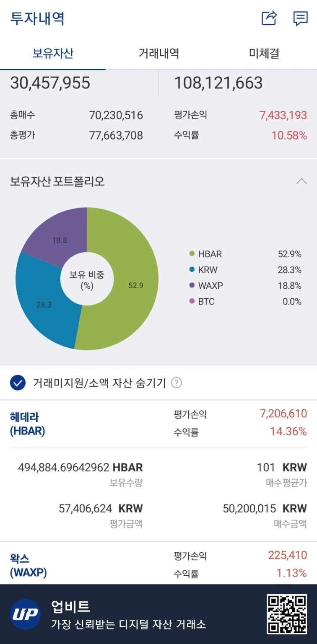Tap the help icon next to asset hiding option
The image size is (317, 644).
pos(177,382)
